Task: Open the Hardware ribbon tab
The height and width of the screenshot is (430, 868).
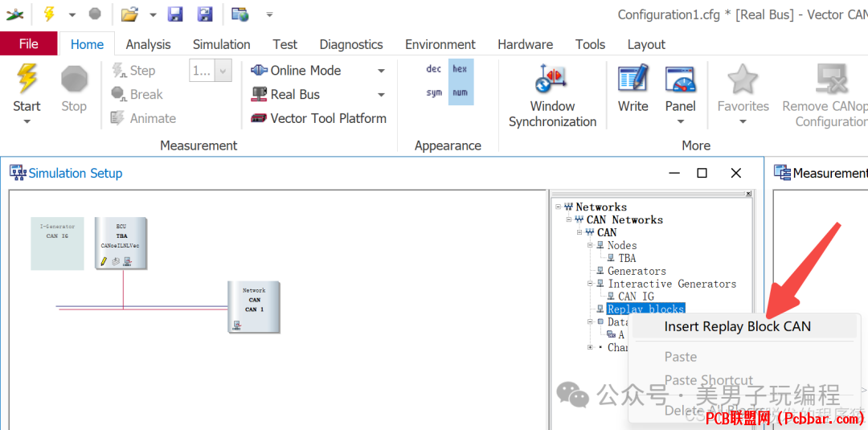Action: click(x=525, y=44)
